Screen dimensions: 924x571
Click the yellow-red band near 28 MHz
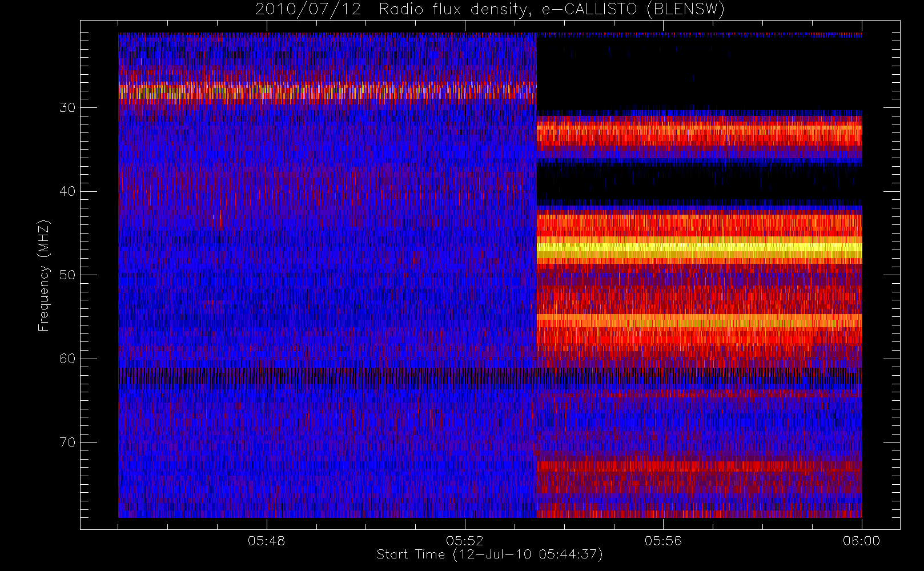327,91
